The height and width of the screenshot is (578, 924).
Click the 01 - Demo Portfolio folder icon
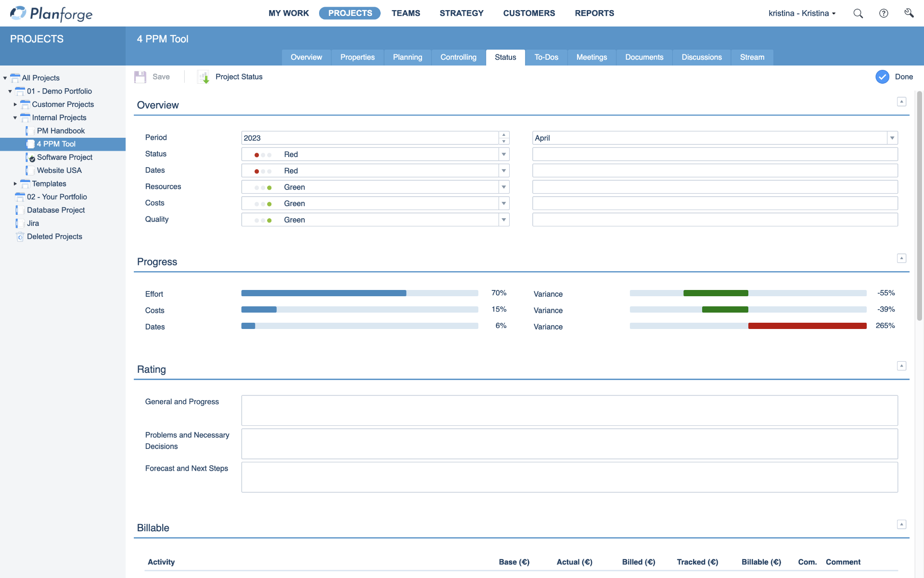pyautogui.click(x=20, y=91)
